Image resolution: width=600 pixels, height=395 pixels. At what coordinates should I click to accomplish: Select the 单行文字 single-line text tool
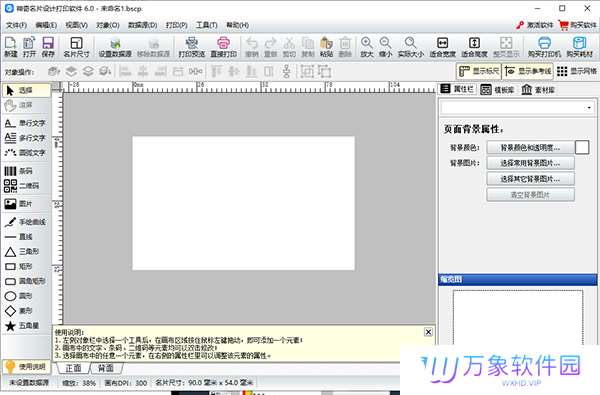click(x=26, y=123)
